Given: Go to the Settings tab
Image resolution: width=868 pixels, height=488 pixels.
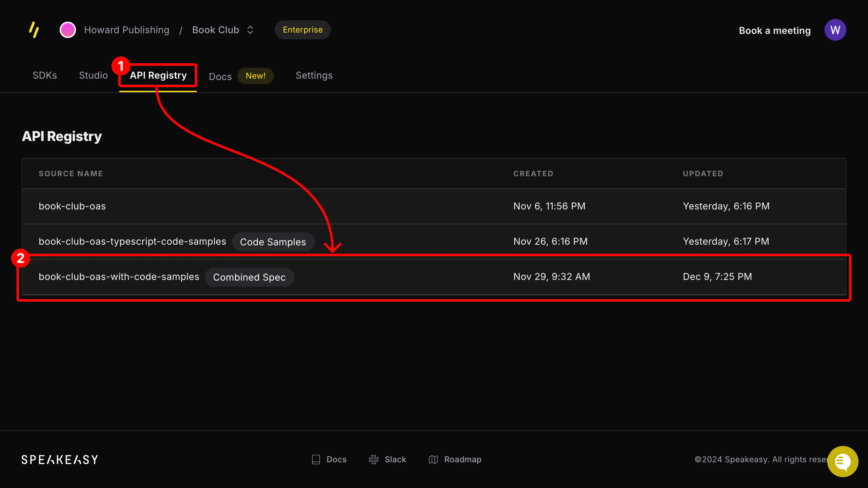Looking at the screenshot, I should 314,75.
